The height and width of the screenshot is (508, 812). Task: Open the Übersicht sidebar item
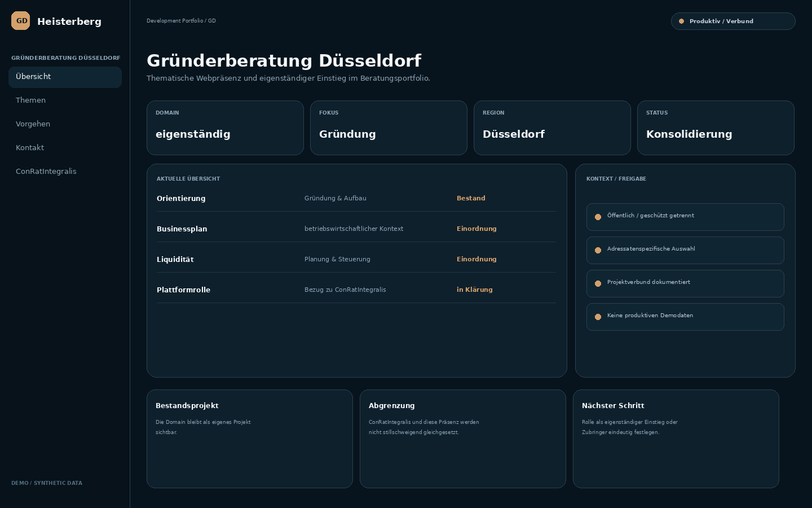click(x=65, y=77)
